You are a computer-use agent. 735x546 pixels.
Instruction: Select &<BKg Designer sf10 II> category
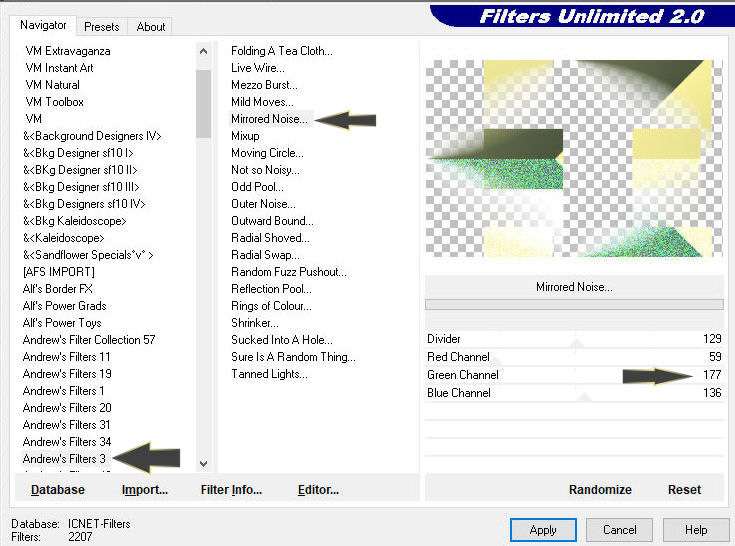pyautogui.click(x=80, y=170)
